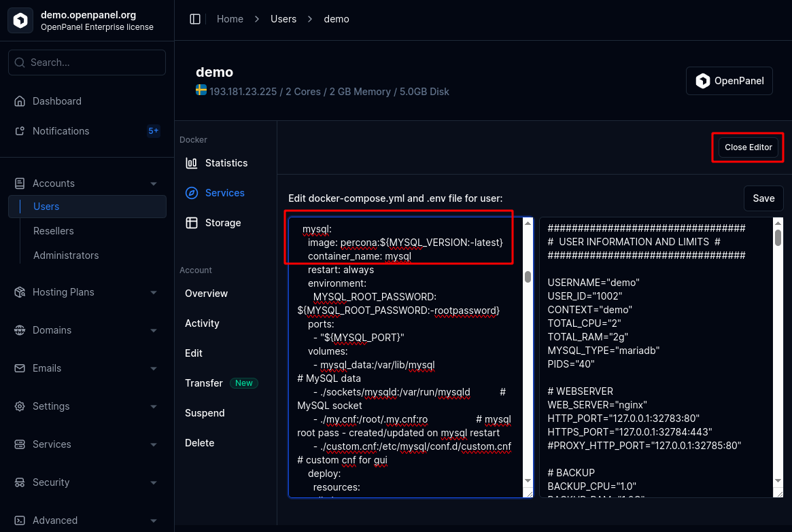This screenshot has height=532, width=792.
Task: Click the Notifications bell icon
Action: pyautogui.click(x=20, y=131)
